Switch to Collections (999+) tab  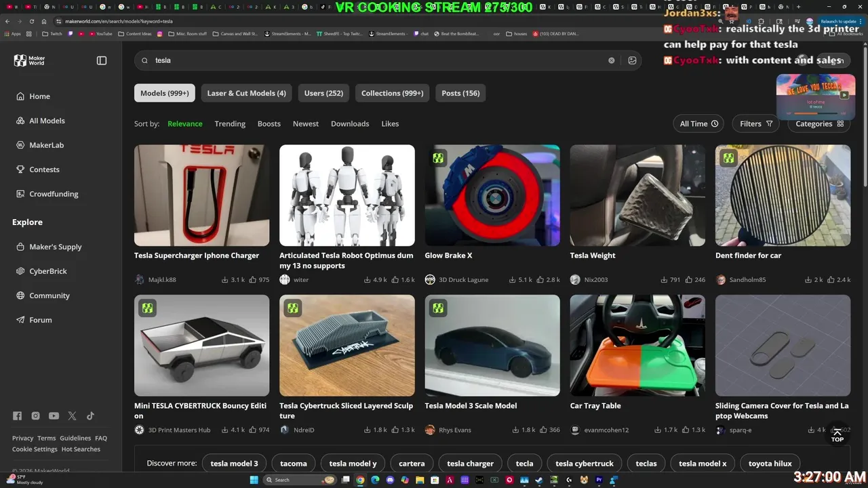392,93
